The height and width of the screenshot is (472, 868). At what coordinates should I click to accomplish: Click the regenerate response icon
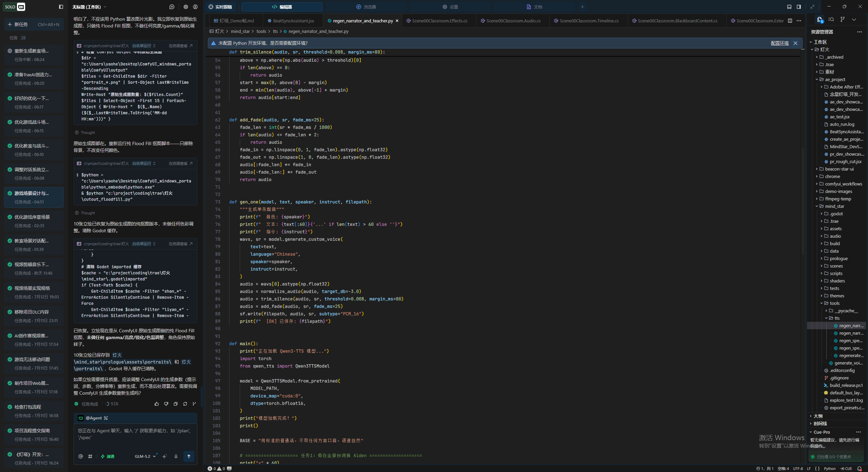(185, 404)
